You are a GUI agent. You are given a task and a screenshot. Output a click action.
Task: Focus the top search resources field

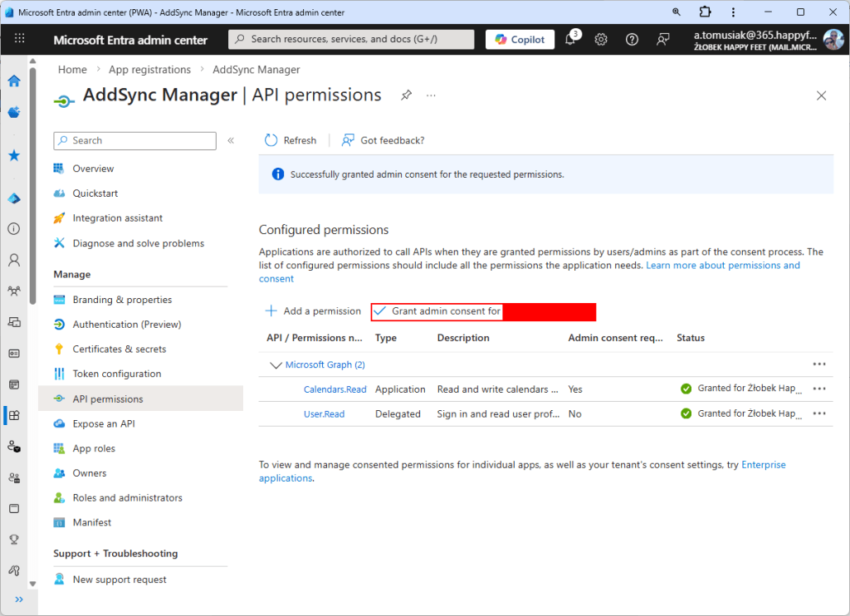pos(352,39)
